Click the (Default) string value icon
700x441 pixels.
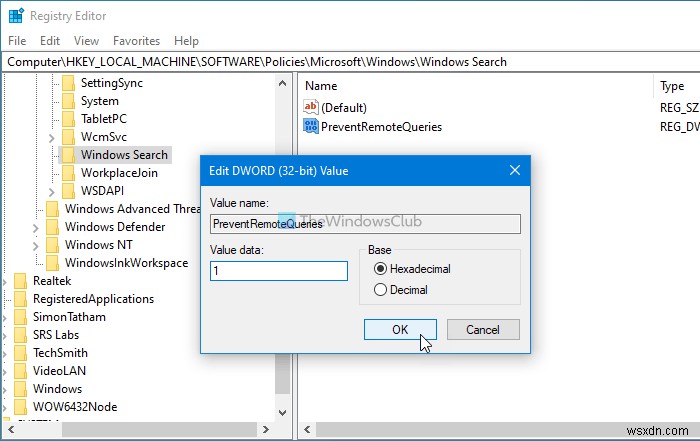click(310, 107)
